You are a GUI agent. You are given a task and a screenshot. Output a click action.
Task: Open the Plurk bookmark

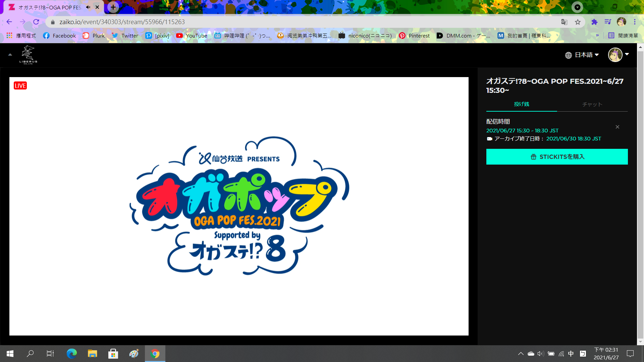pyautogui.click(x=94, y=36)
